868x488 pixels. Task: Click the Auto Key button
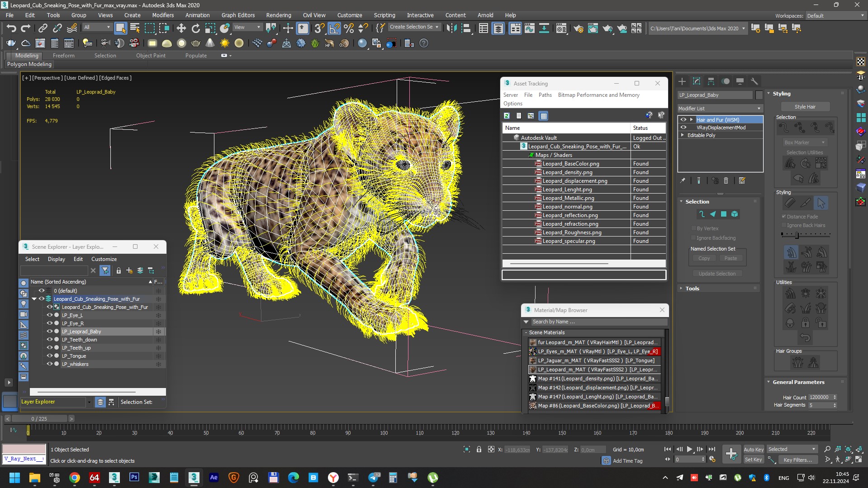pos(754,449)
